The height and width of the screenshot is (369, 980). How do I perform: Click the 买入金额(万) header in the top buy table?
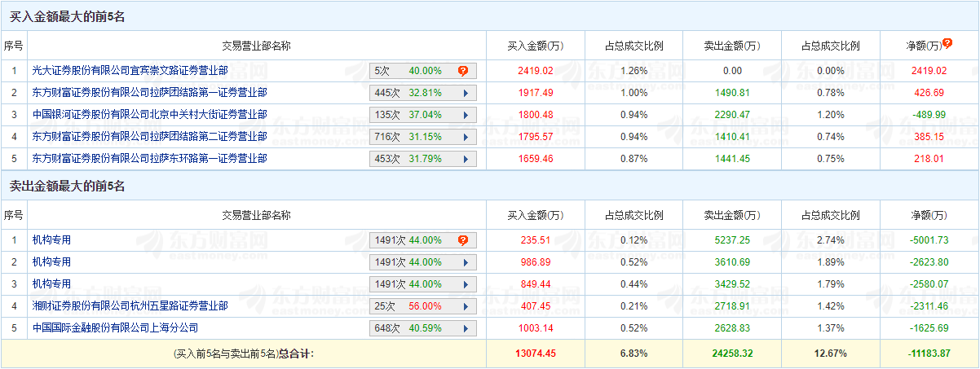(535, 46)
